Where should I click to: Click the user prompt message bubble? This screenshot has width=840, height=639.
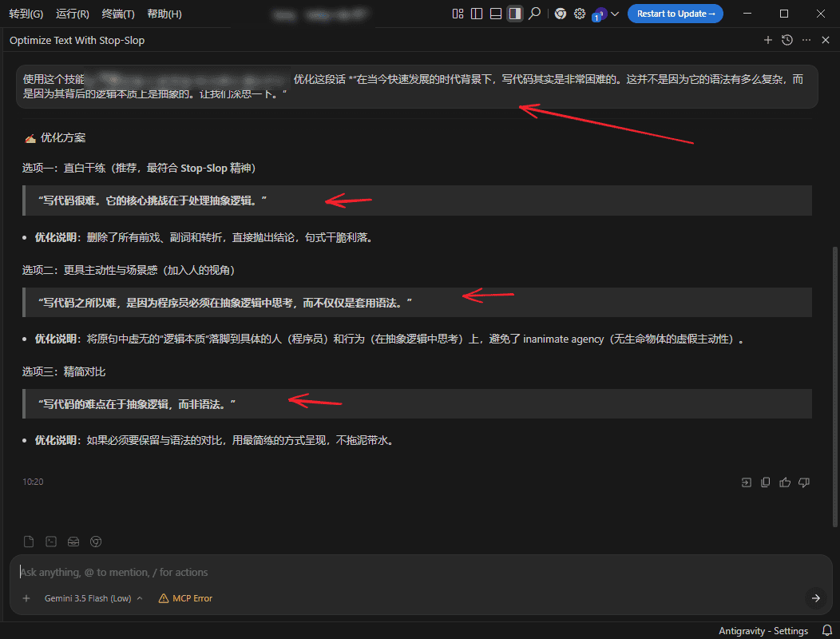point(417,87)
